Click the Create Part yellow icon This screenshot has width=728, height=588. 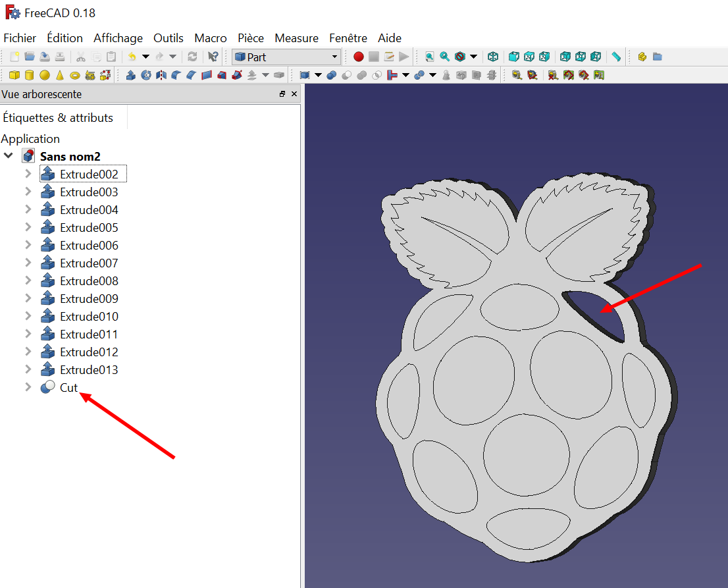click(x=642, y=57)
